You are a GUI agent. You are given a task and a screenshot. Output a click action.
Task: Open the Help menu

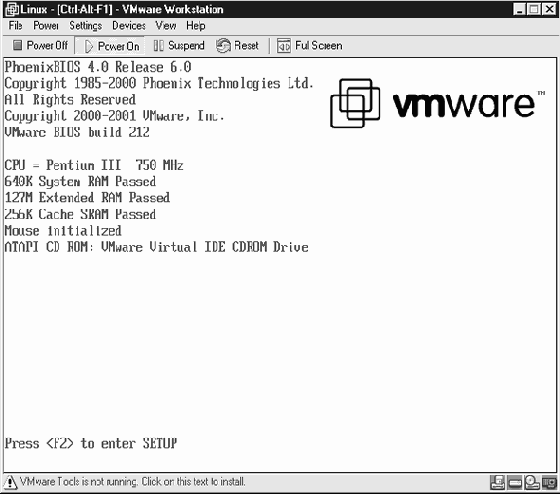(195, 26)
